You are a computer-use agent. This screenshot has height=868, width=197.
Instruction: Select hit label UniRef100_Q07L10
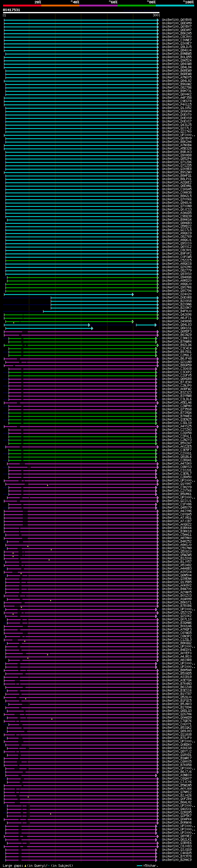pyautogui.click(x=177, y=620)
